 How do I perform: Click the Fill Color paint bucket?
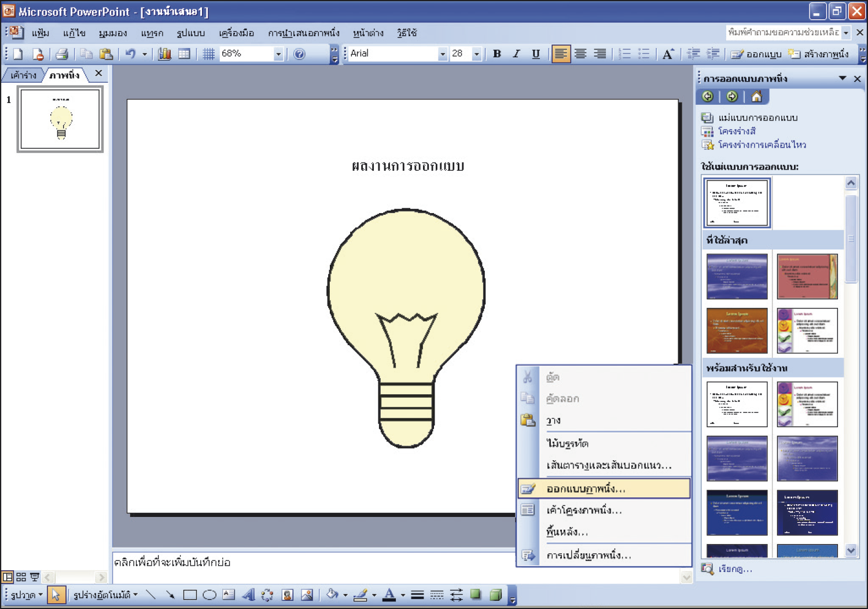pyautogui.click(x=333, y=595)
